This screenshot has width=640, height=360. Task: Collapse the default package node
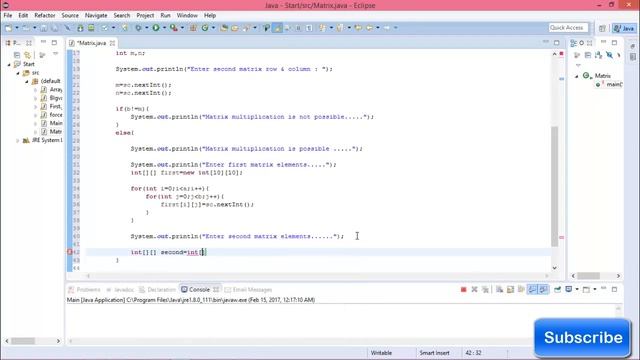click(27, 81)
